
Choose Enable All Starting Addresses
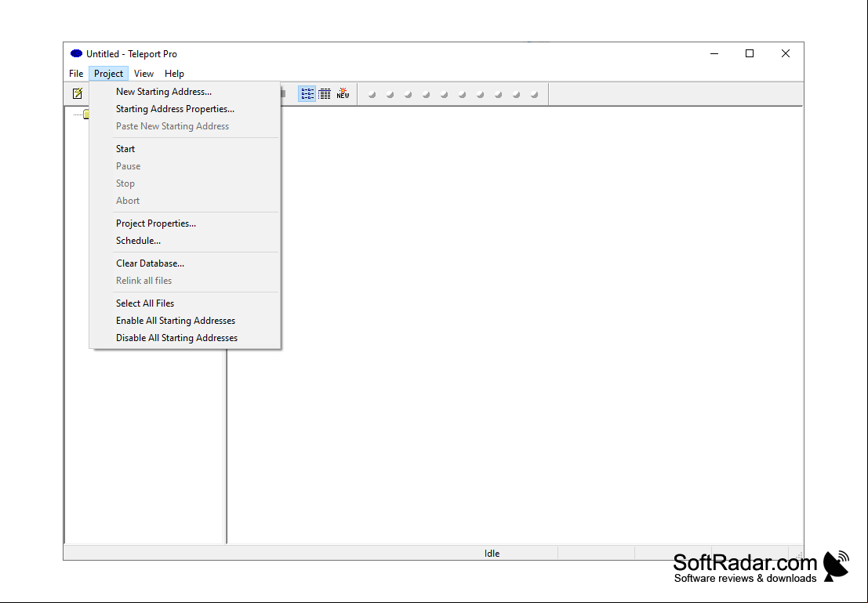pyautogui.click(x=185, y=321)
